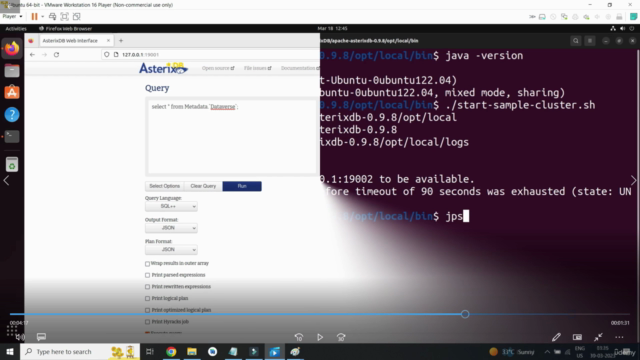Viewport: 640px width, 360px height.
Task: Exit video player full screen
Action: 598,337
